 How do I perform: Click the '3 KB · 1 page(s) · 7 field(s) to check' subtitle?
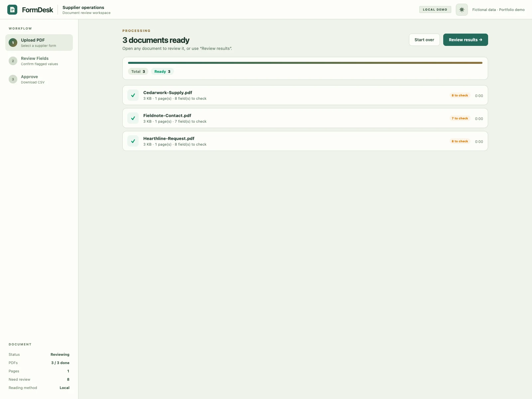tap(175, 121)
